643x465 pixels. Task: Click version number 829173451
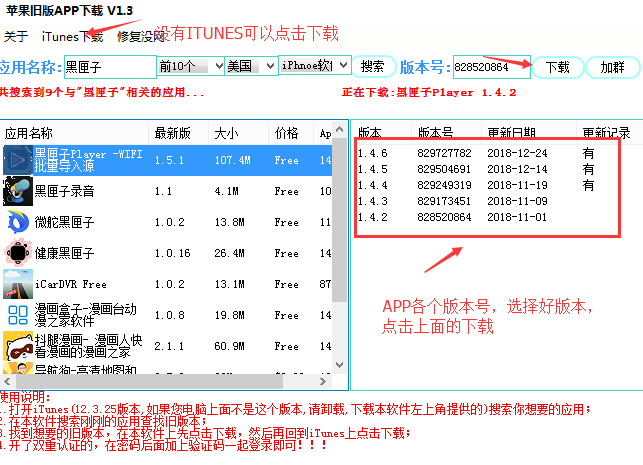[x=444, y=201]
